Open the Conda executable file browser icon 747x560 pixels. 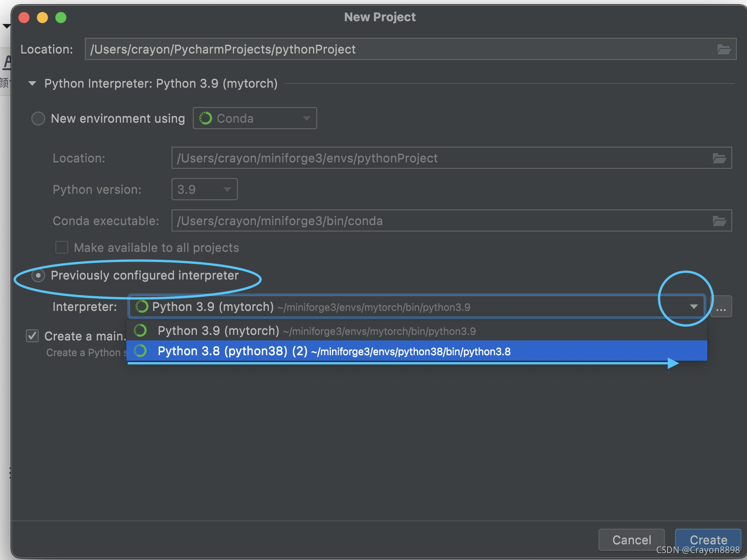coord(719,220)
